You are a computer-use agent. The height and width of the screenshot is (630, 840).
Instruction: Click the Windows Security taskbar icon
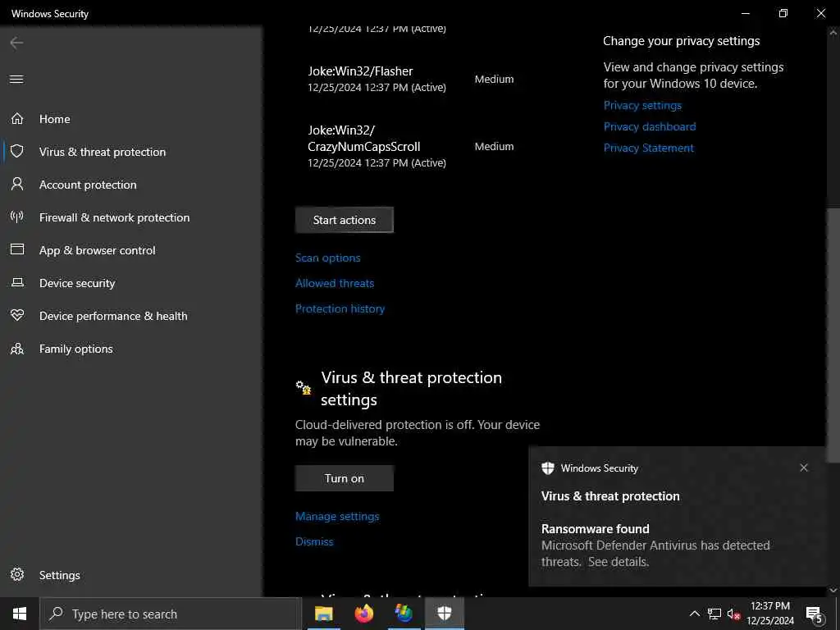pyautogui.click(x=444, y=614)
